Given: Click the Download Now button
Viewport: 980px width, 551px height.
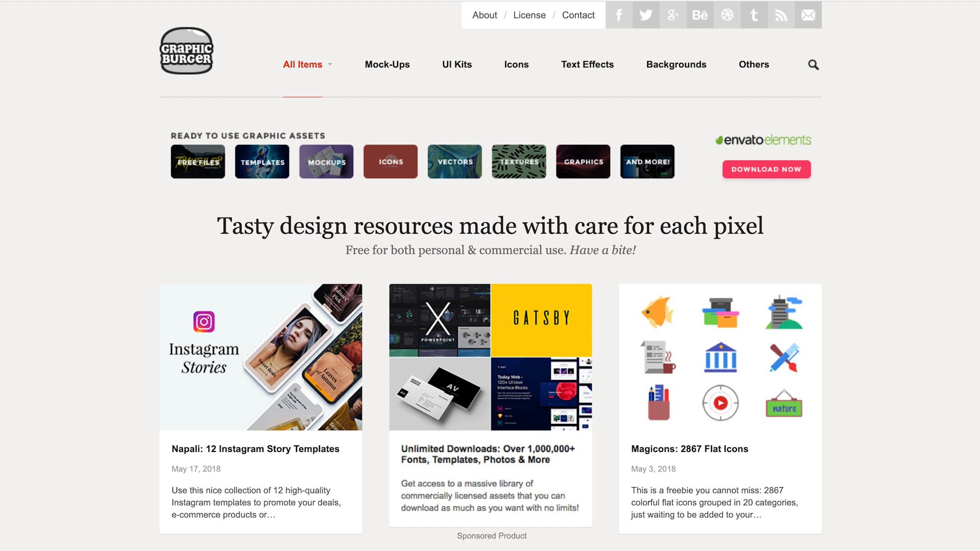Looking at the screenshot, I should pos(766,169).
